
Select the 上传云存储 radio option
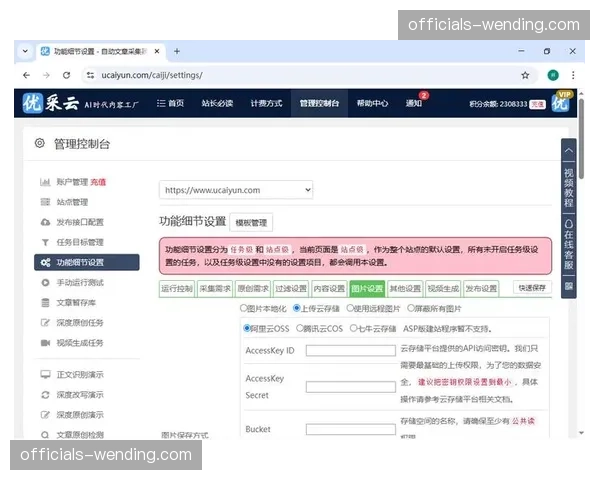(297, 308)
